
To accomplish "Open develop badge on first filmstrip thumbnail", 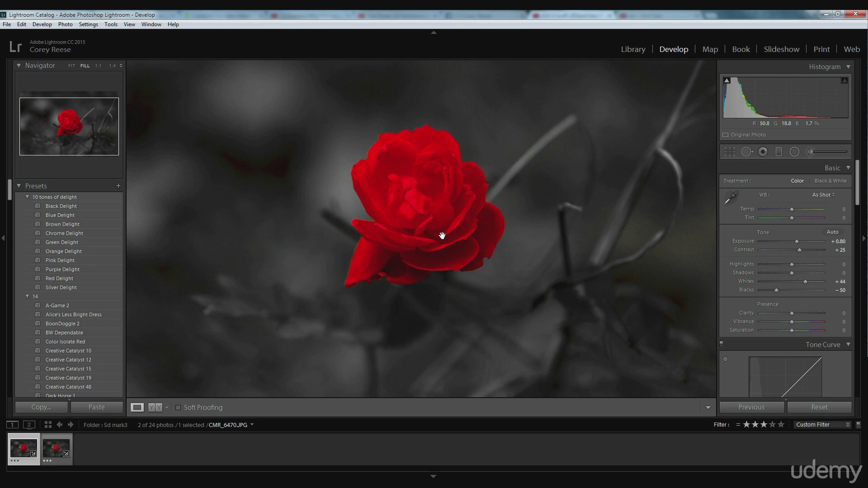I will click(x=33, y=454).
